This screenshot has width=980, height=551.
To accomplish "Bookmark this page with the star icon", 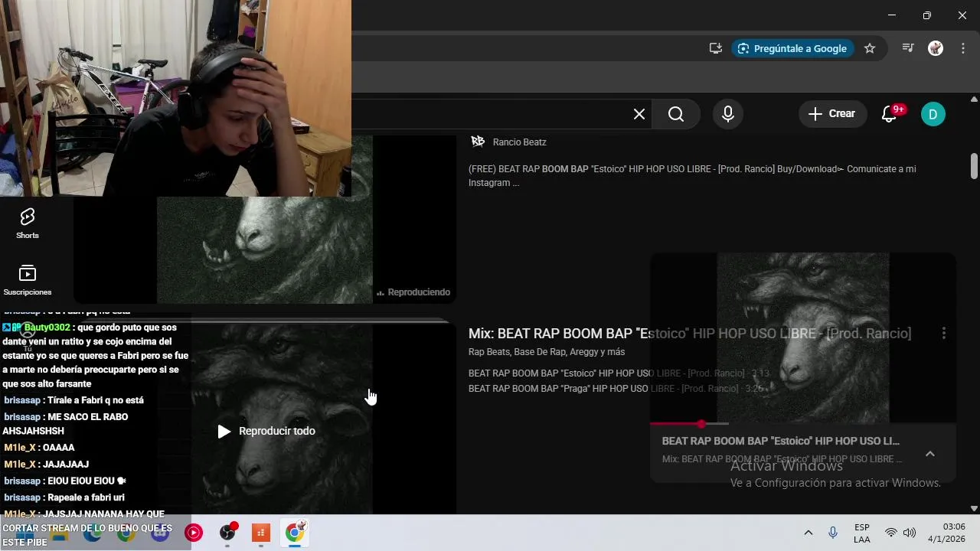I will [870, 48].
